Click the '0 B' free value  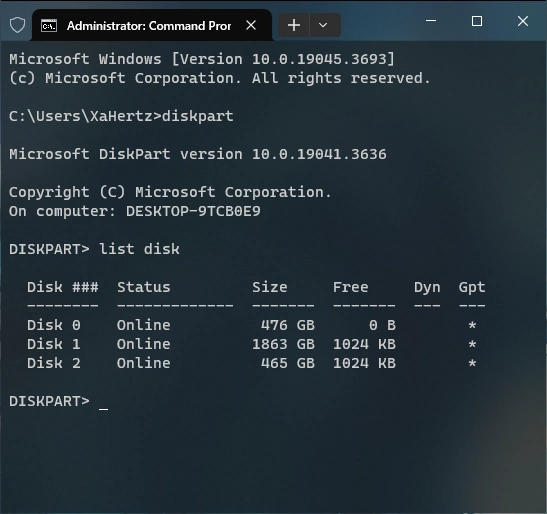tap(382, 325)
